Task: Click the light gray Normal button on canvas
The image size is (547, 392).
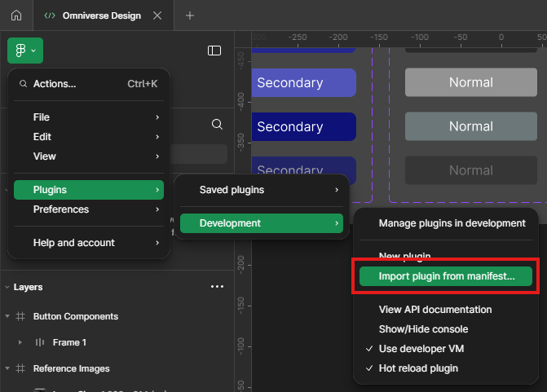Action: (471, 82)
